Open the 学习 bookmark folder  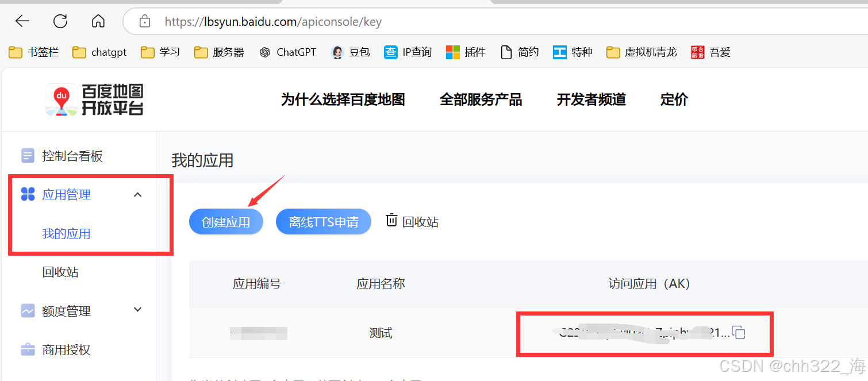click(x=160, y=52)
